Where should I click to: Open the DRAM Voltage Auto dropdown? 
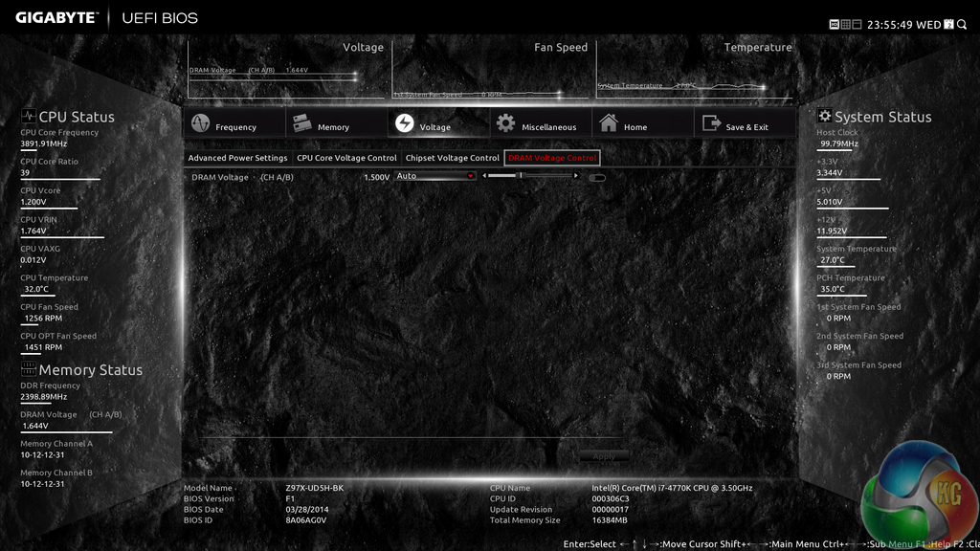coord(435,176)
